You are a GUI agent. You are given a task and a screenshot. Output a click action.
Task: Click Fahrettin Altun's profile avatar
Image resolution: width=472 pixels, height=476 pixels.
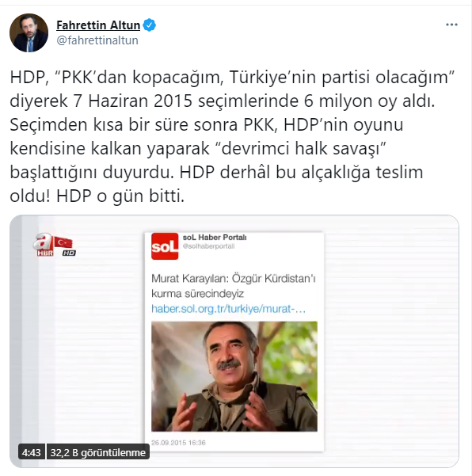(x=29, y=32)
